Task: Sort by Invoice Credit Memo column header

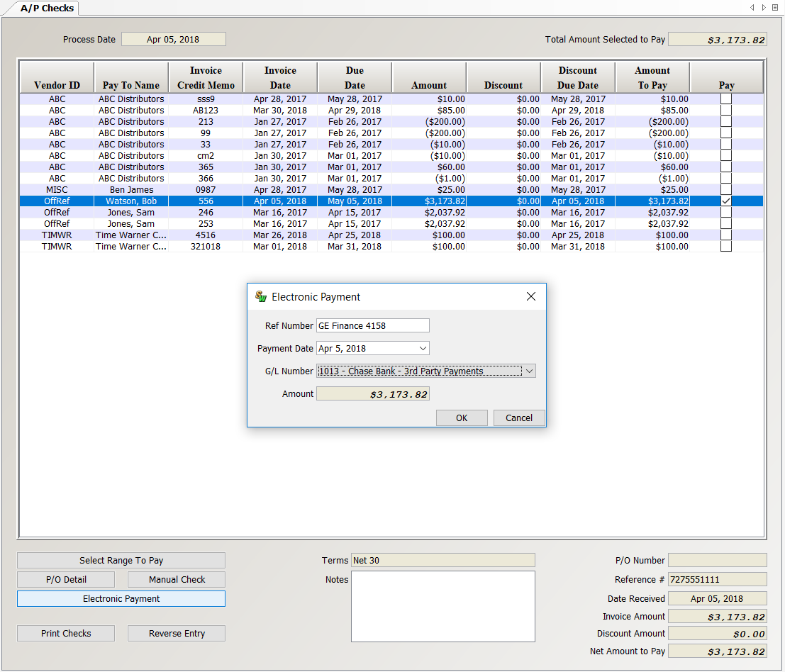Action: (x=206, y=77)
